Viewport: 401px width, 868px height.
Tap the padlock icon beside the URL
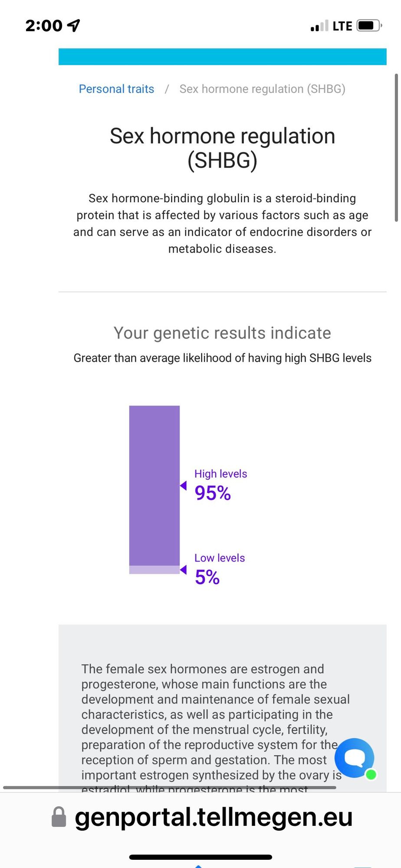pyautogui.click(x=59, y=817)
